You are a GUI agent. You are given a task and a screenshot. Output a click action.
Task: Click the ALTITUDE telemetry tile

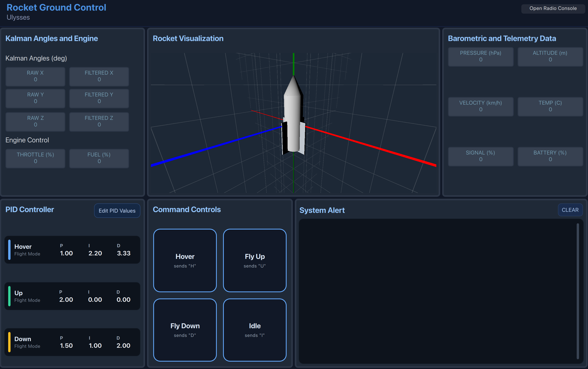[x=550, y=56]
